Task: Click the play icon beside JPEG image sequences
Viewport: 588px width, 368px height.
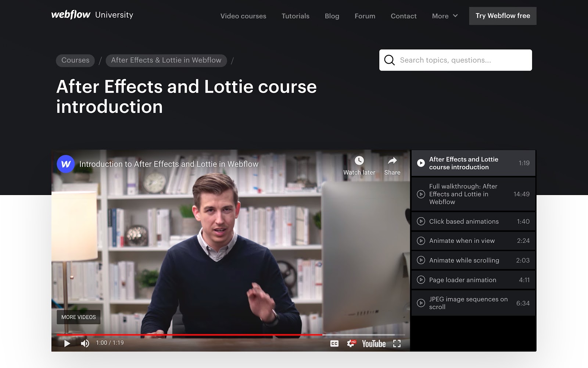Action: 421,303
